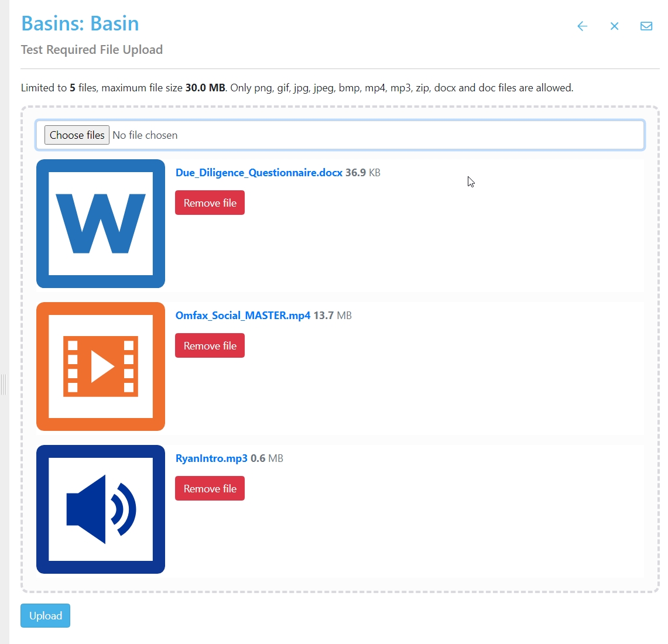This screenshot has width=668, height=644.
Task: Remove the Due_Diligence_Questionnaire.docx file
Action: [x=210, y=203]
